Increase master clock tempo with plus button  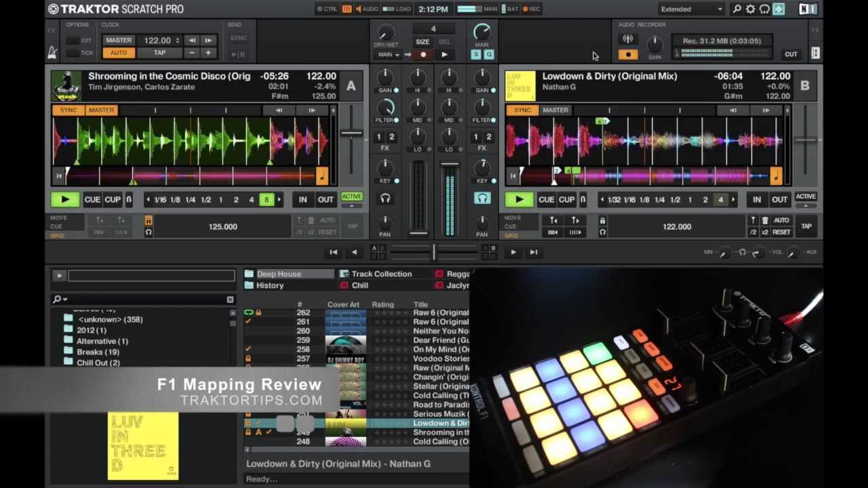pyautogui.click(x=209, y=53)
